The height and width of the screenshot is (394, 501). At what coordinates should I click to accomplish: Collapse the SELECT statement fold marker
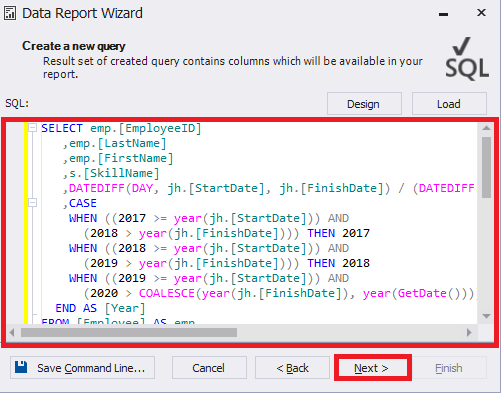click(32, 128)
